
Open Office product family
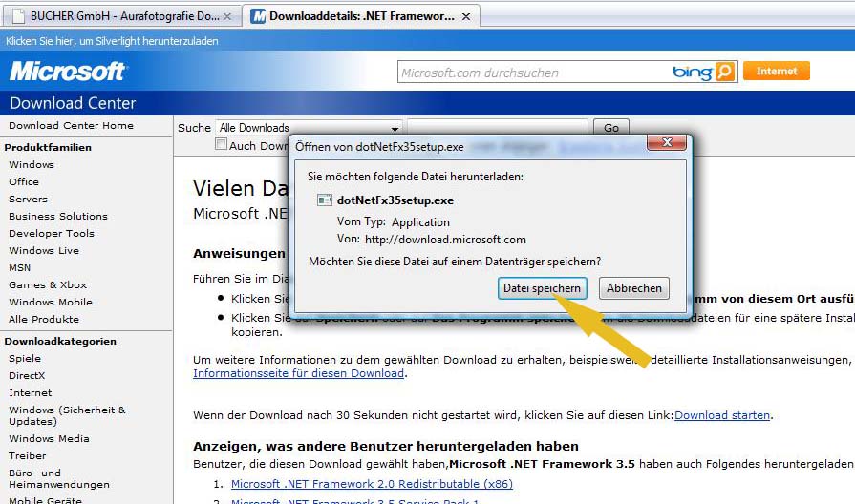pyautogui.click(x=24, y=181)
